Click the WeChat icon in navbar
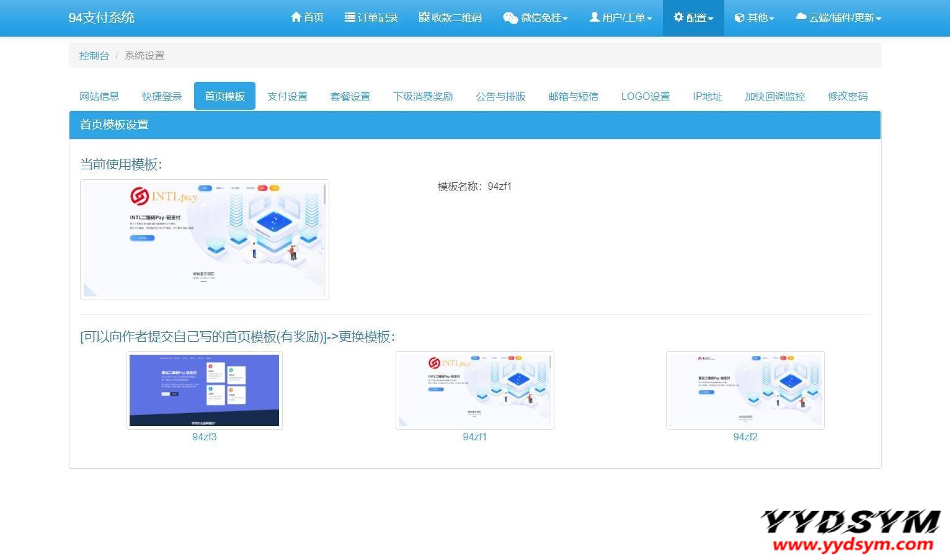 point(510,18)
